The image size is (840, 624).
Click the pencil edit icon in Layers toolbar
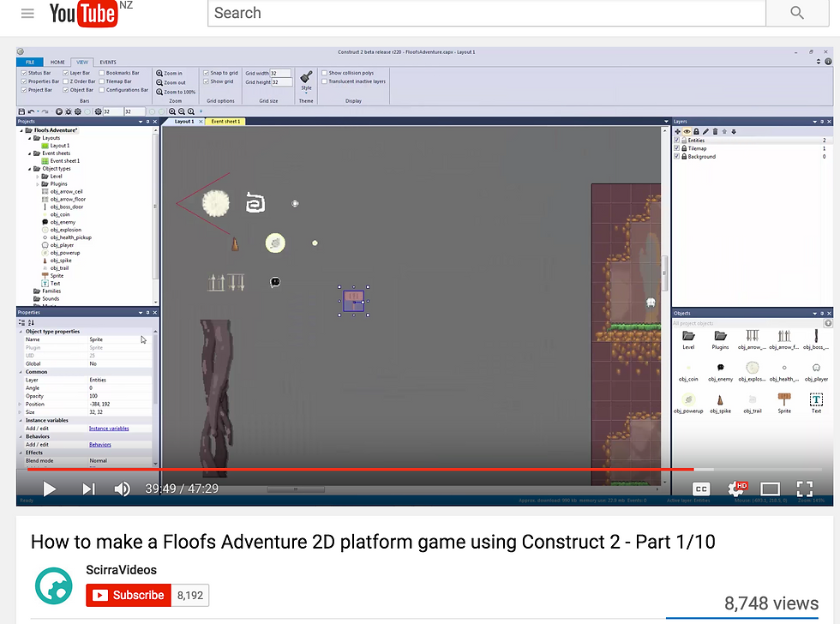tap(705, 131)
